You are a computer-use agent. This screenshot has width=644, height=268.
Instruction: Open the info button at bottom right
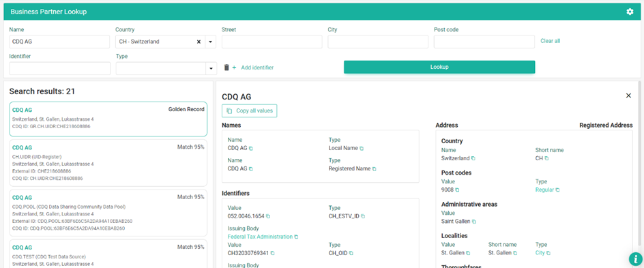[635, 259]
